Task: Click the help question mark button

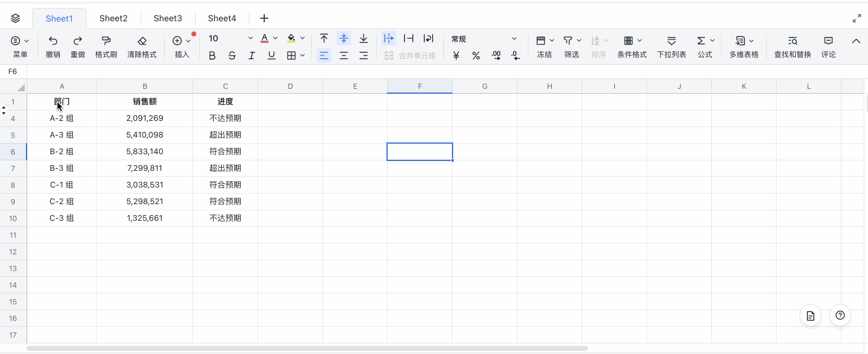Action: [x=840, y=315]
